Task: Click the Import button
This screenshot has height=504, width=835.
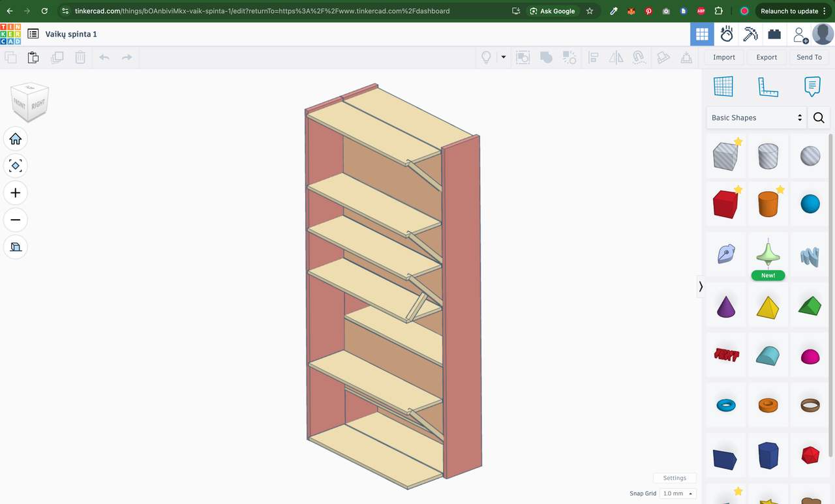Action: pos(724,57)
